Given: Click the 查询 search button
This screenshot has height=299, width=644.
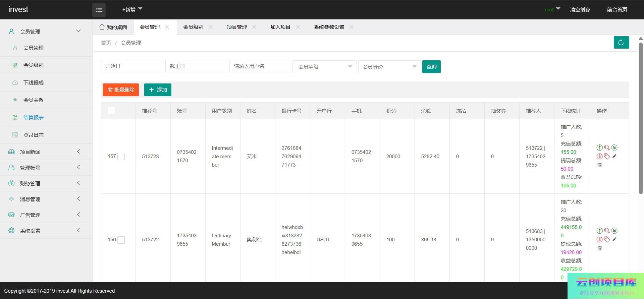Looking at the screenshot, I should point(431,67).
